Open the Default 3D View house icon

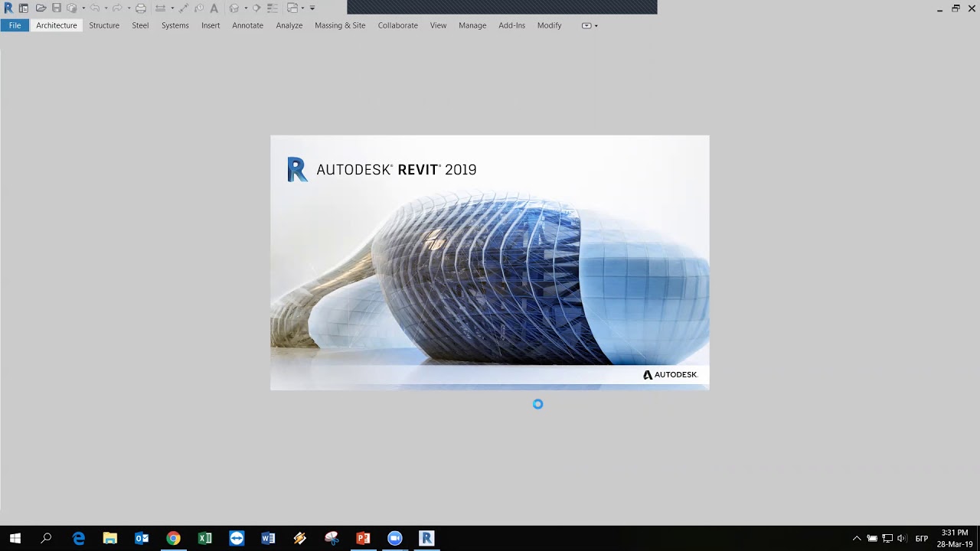pyautogui.click(x=234, y=8)
